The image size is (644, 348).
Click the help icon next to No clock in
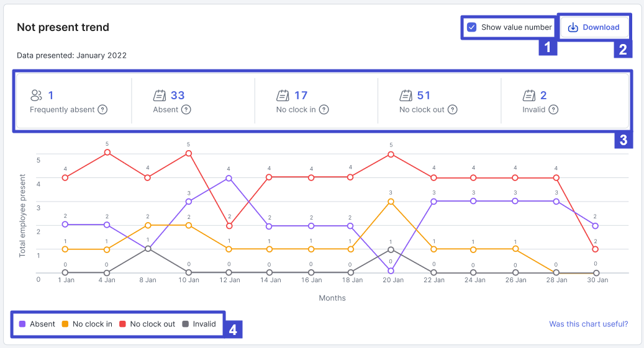pos(324,110)
